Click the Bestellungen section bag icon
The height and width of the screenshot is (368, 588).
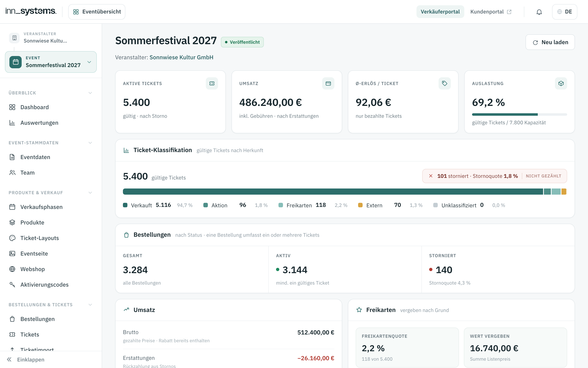tap(126, 235)
